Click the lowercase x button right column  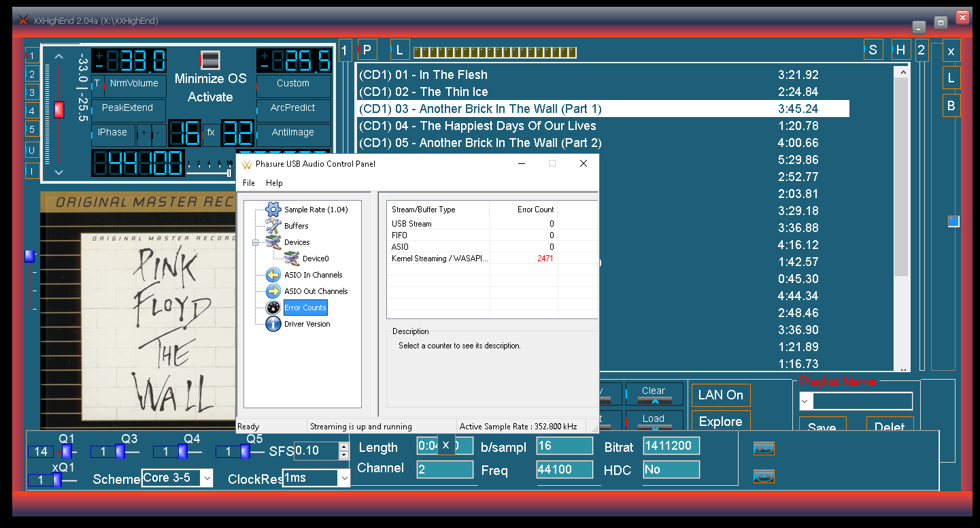pyautogui.click(x=951, y=51)
